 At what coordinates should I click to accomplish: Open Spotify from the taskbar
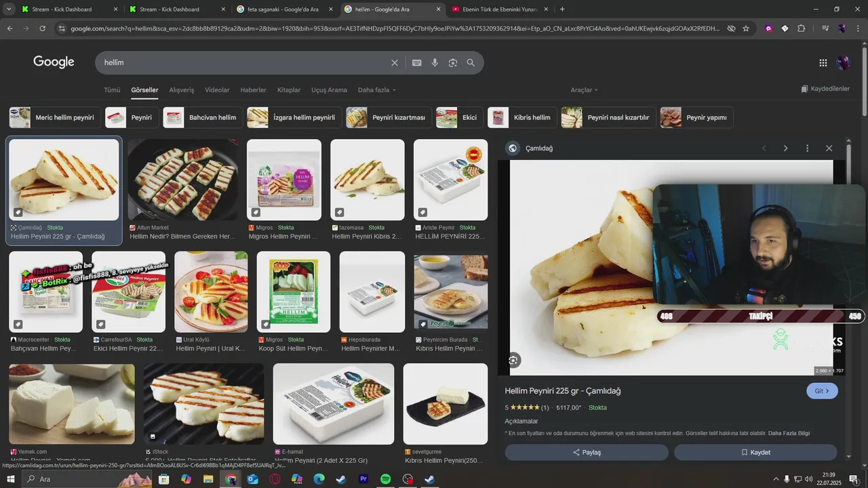click(385, 479)
